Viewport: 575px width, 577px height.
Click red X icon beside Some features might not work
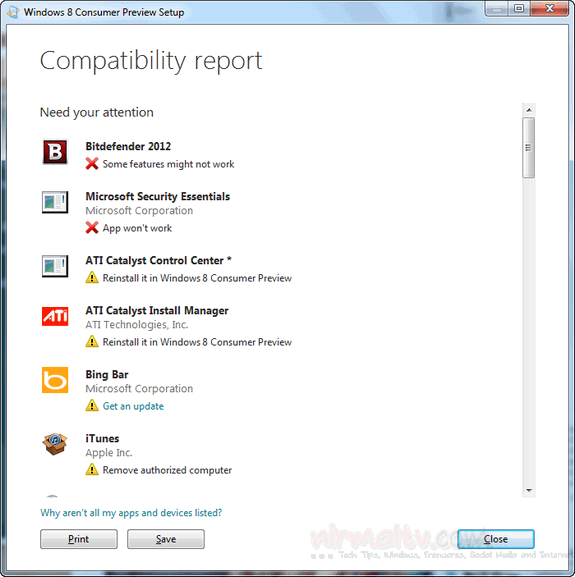click(x=92, y=164)
